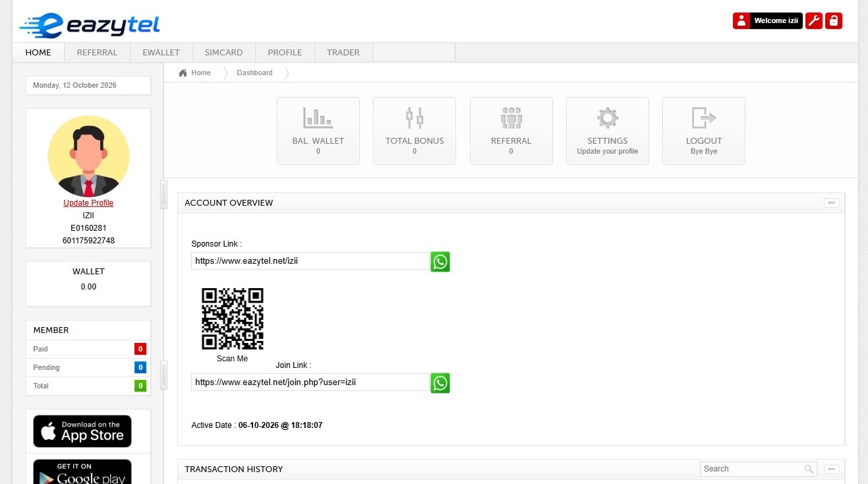The height and width of the screenshot is (484, 868).
Task: Click the Home breadcrumb icon
Action: click(x=183, y=73)
